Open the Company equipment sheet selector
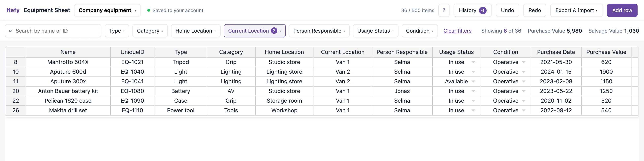The height and width of the screenshot is (161, 644). (107, 10)
